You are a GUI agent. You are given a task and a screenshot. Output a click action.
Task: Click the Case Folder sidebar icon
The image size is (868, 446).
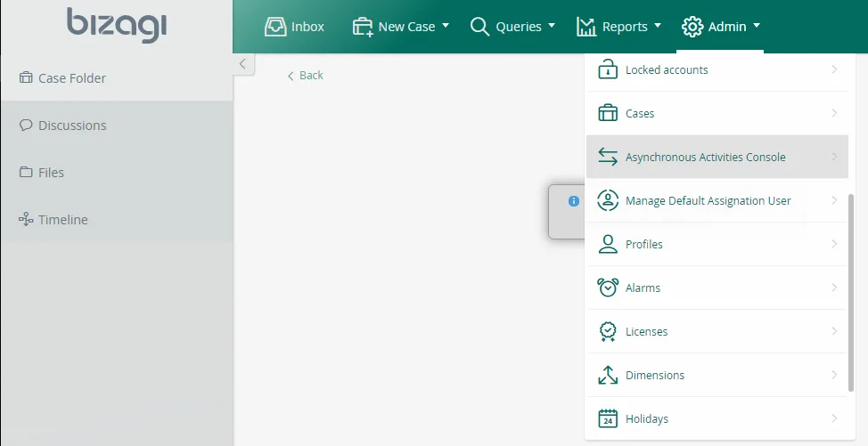coord(26,78)
